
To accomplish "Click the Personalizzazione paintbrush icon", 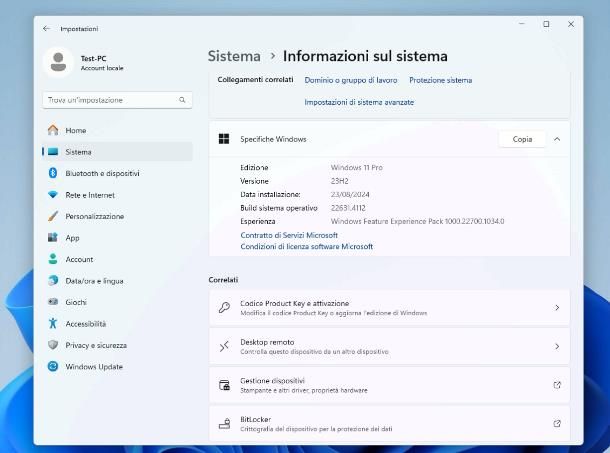I will pyautogui.click(x=53, y=216).
